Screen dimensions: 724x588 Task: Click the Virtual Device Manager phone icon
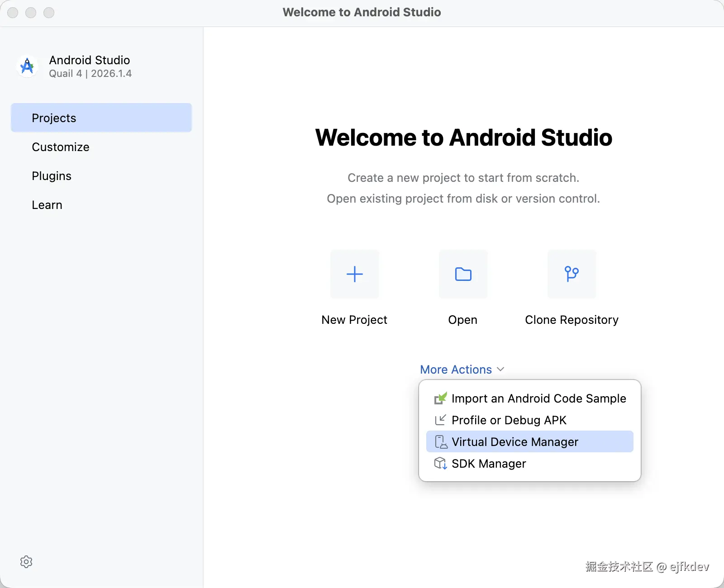click(441, 442)
